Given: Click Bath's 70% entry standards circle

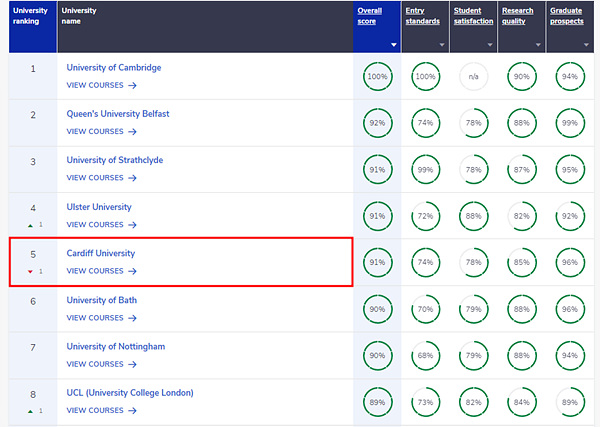Looking at the screenshot, I should [426, 309].
